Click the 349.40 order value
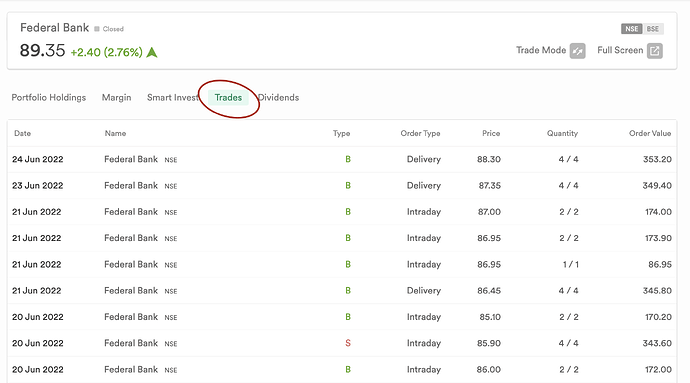Screen dimensions: 690x383 (657, 186)
